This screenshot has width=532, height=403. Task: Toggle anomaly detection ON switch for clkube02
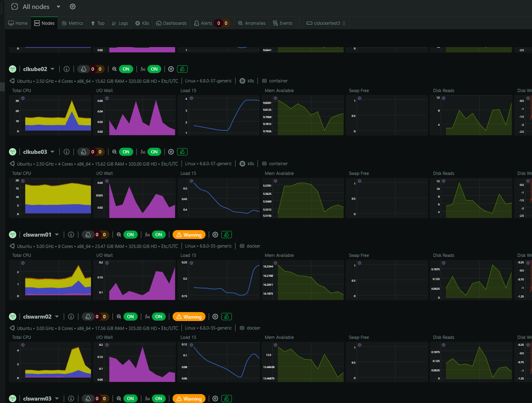(126, 69)
